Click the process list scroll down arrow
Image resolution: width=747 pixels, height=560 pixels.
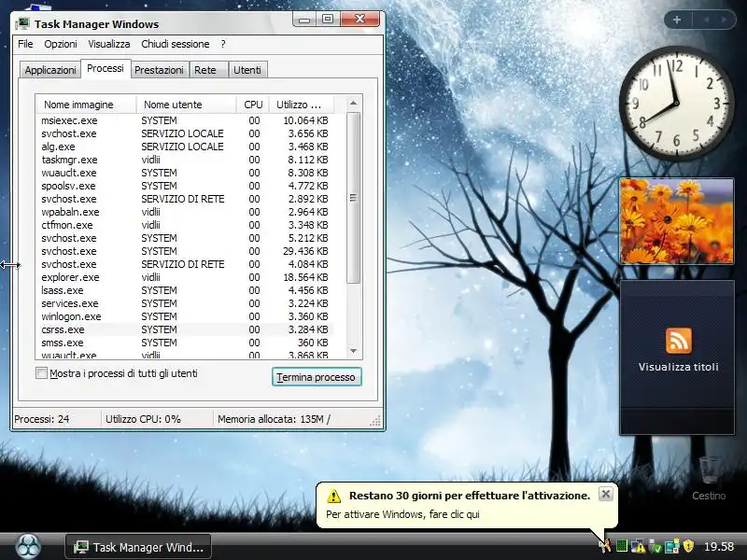tap(353, 351)
